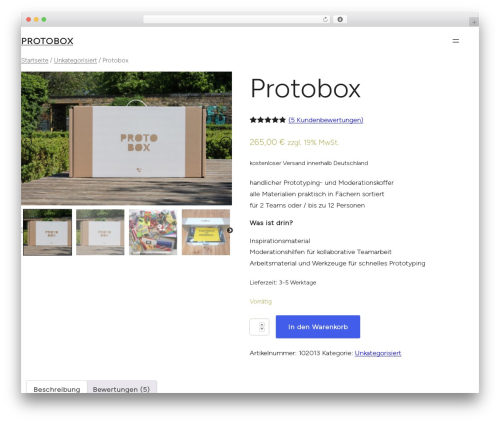Click the yellow minimize window button
The image size is (500, 423).
pos(36,20)
